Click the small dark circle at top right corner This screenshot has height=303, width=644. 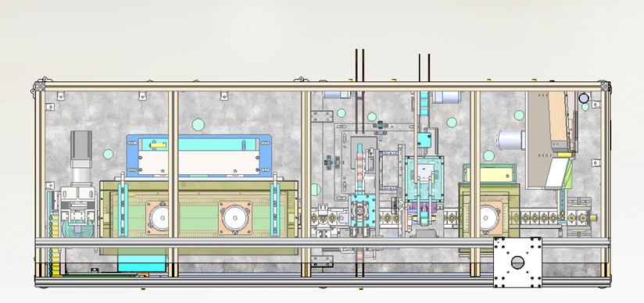584,98
